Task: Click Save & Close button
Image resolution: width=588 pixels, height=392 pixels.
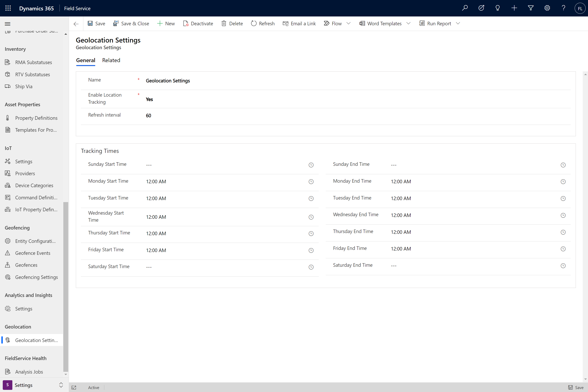Action: 130,23
